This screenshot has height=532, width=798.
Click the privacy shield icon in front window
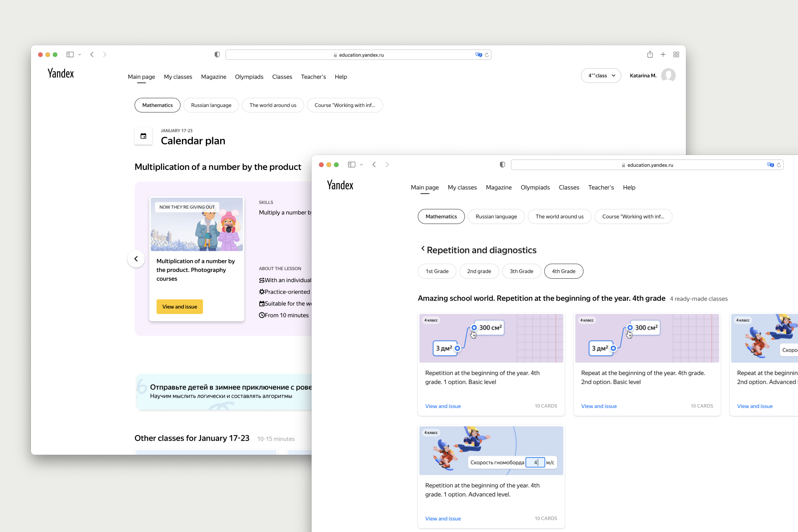pos(502,165)
